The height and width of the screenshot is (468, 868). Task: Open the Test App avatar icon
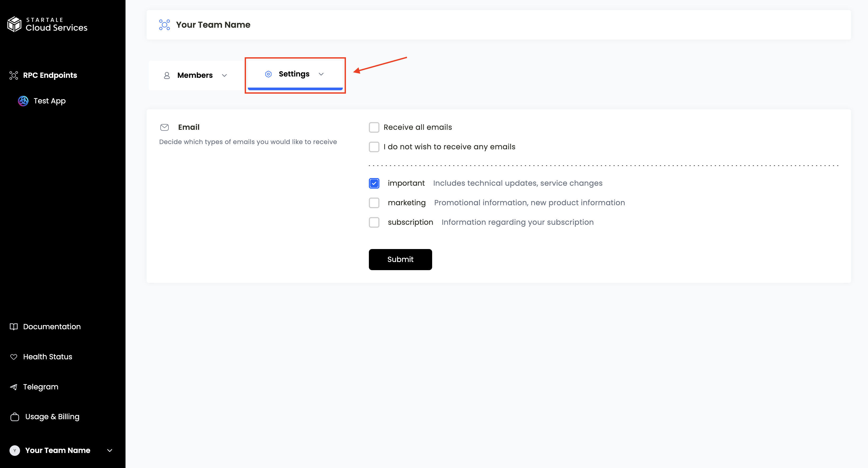23,101
